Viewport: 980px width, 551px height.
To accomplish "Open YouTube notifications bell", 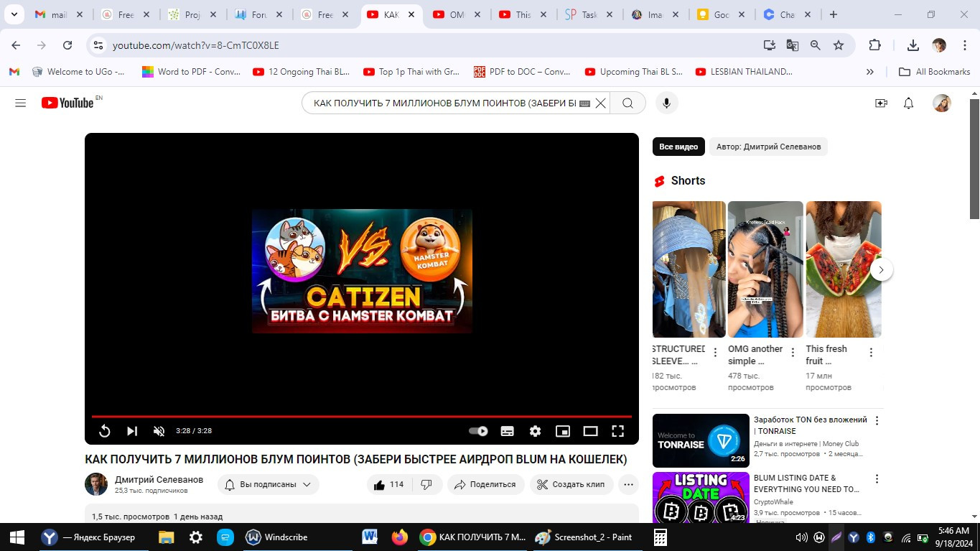I will tap(908, 103).
